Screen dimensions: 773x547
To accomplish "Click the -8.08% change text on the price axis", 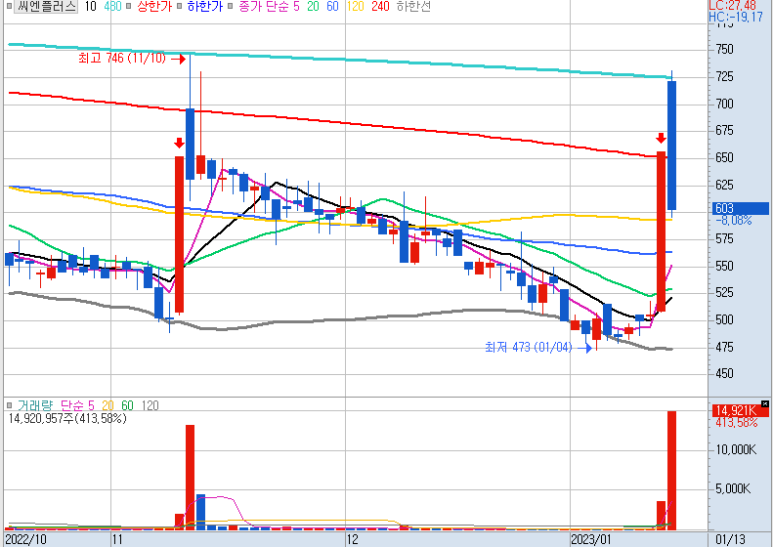I will (x=734, y=220).
